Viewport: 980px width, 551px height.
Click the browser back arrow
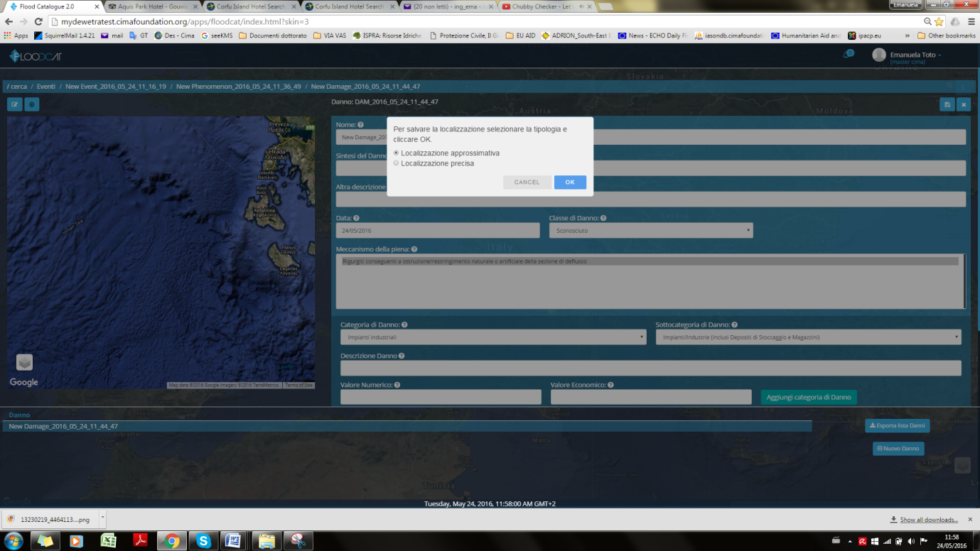point(9,22)
